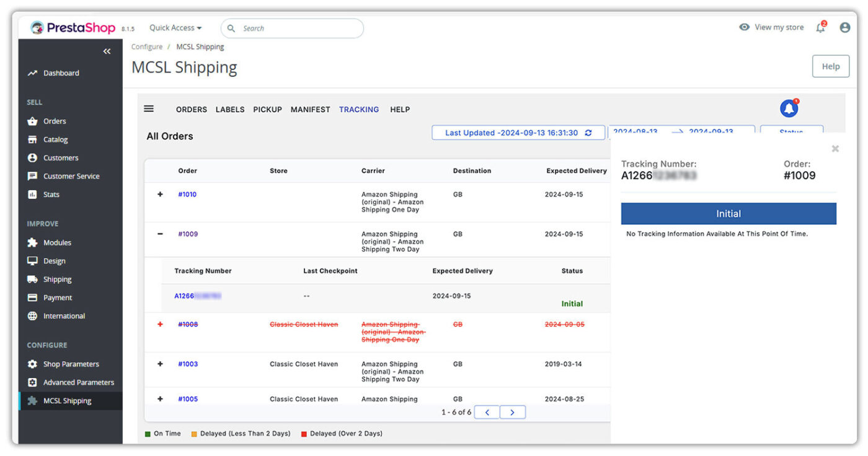The height and width of the screenshot is (456, 868).
Task: Go to next page of orders
Action: point(513,412)
